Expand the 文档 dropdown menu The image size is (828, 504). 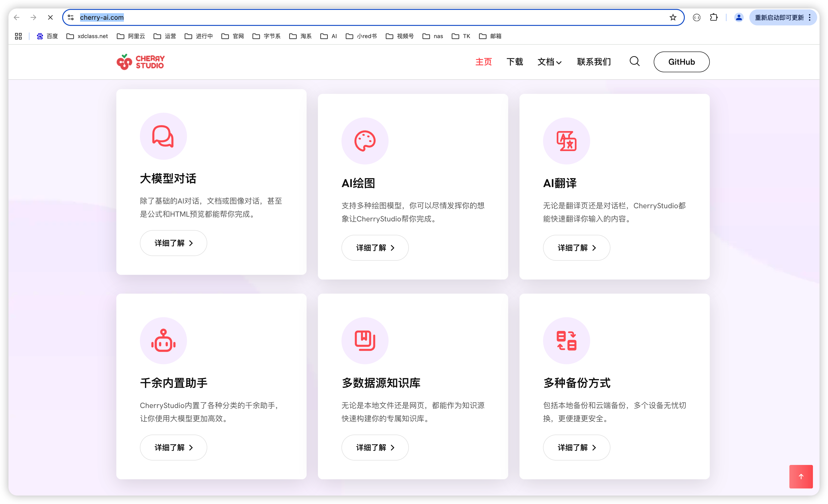pyautogui.click(x=549, y=62)
